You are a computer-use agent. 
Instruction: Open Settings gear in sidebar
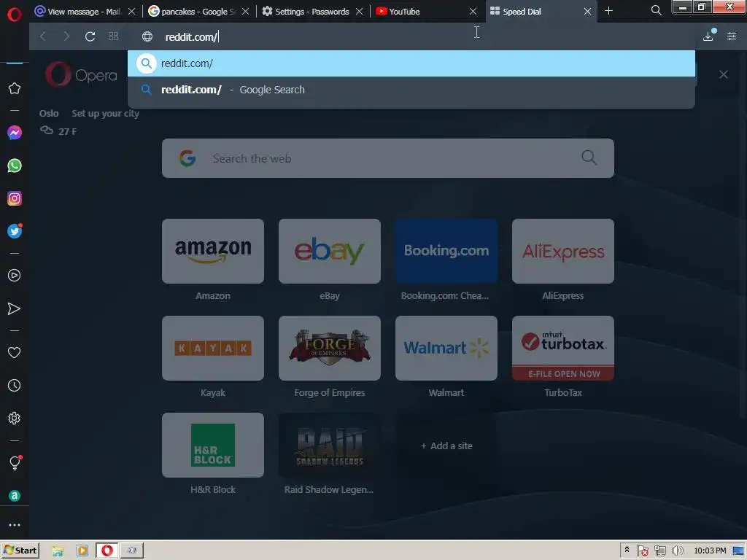point(15,418)
